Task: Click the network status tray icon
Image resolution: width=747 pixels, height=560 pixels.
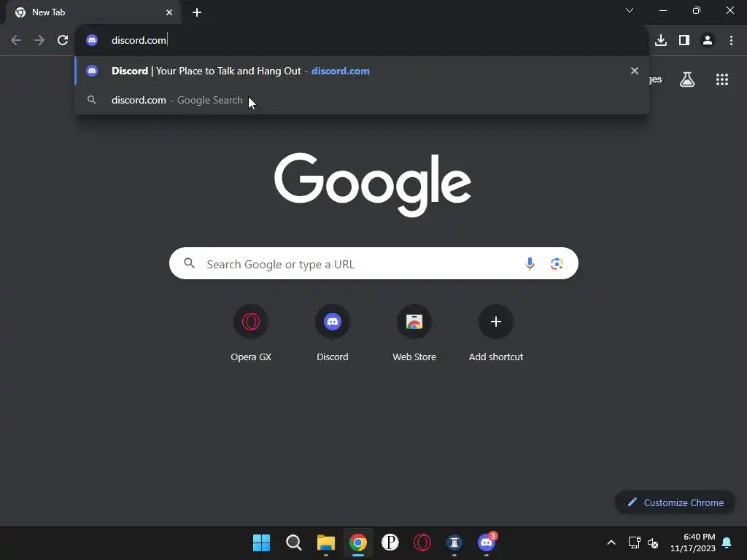Action: click(634, 542)
